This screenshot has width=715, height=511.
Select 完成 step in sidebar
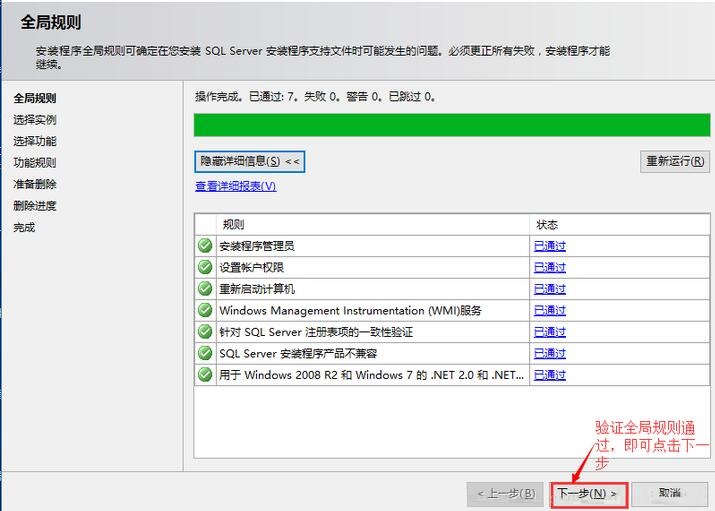(24, 227)
